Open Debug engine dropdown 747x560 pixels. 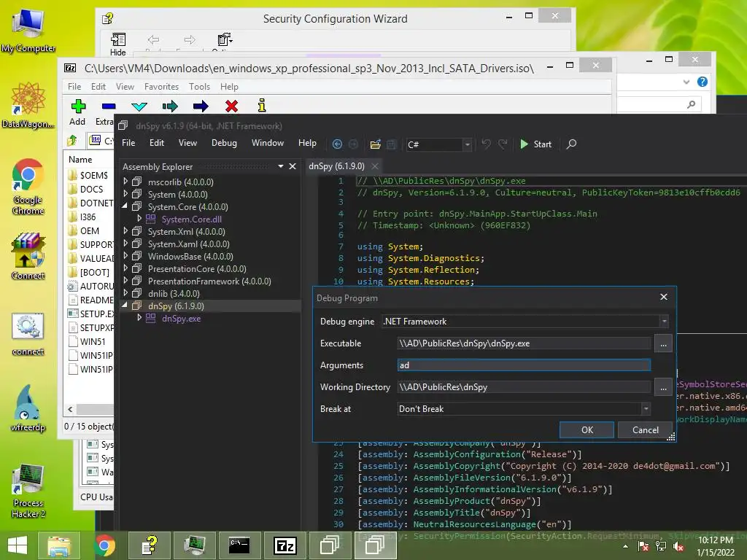(x=664, y=322)
